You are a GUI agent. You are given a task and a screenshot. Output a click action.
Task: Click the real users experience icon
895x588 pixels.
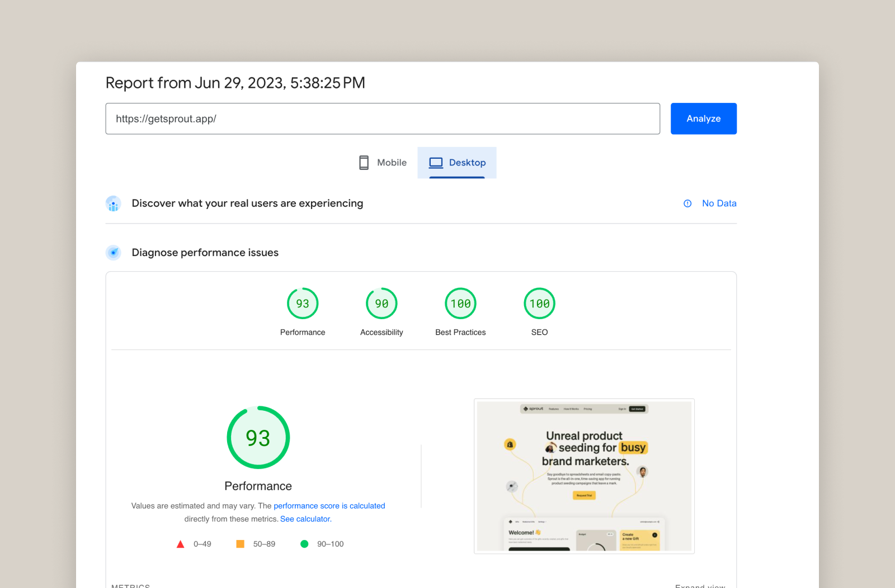click(114, 204)
